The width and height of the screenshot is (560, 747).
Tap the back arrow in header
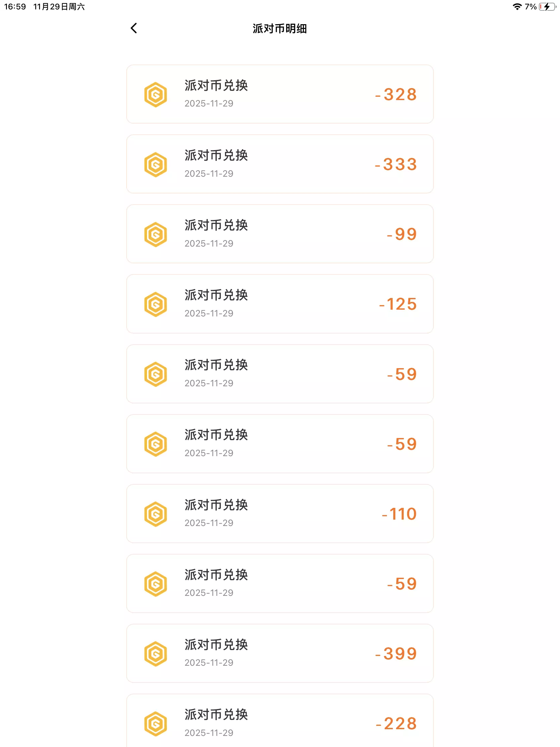[x=134, y=28]
